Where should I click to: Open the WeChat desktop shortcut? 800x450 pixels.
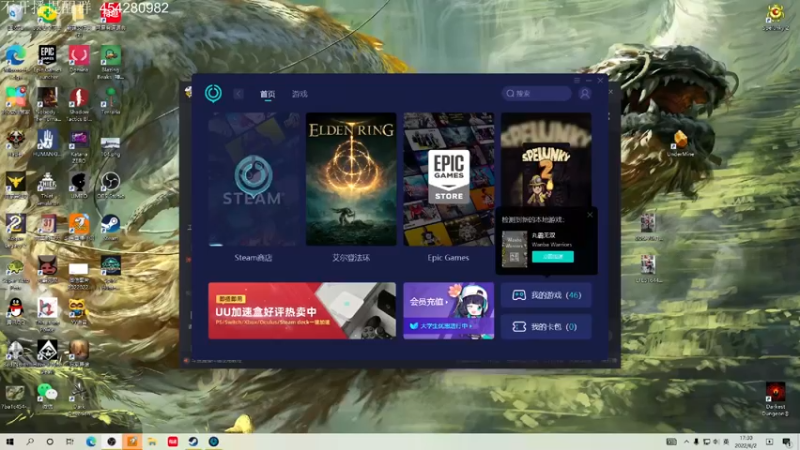pos(47,396)
